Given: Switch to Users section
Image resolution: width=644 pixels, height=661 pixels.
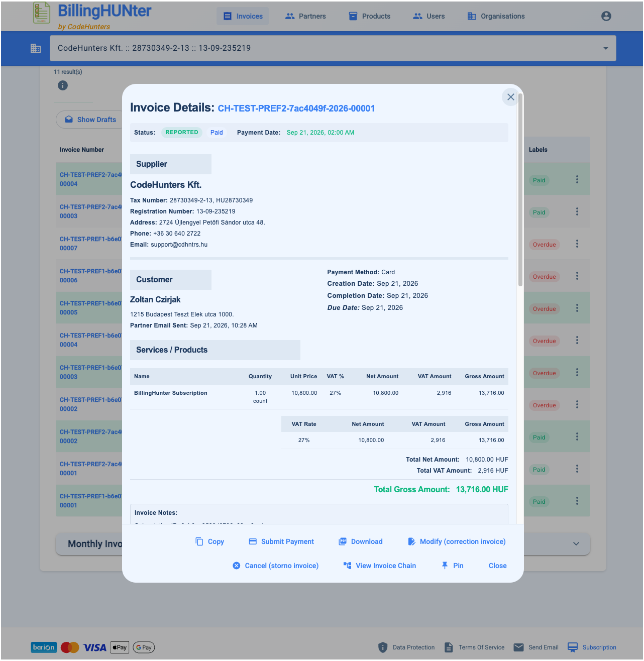Looking at the screenshot, I should (x=428, y=16).
